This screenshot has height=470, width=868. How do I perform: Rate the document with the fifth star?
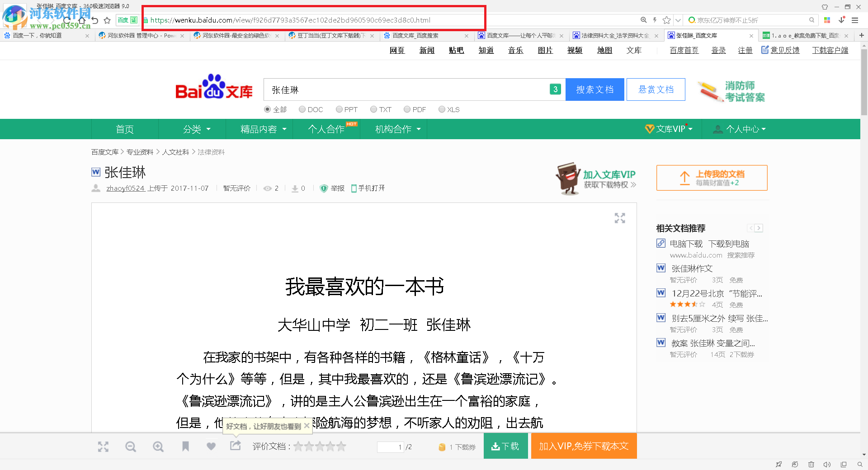coord(341,446)
